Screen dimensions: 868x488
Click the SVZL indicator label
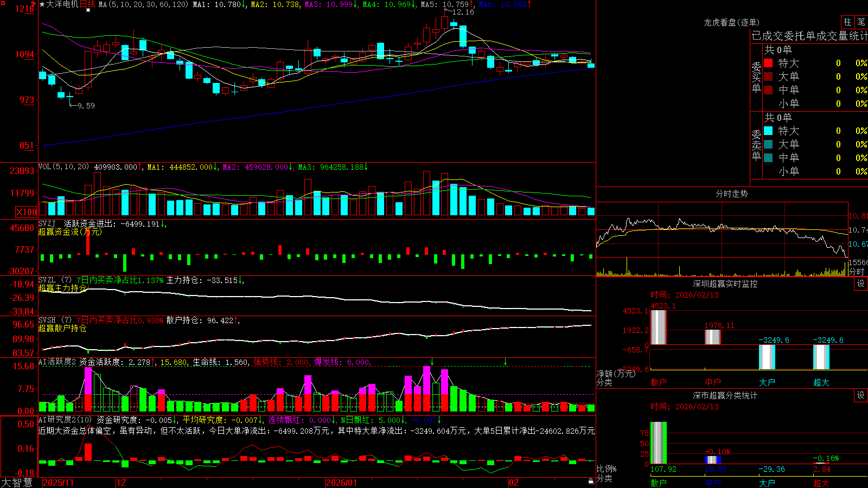47,280
